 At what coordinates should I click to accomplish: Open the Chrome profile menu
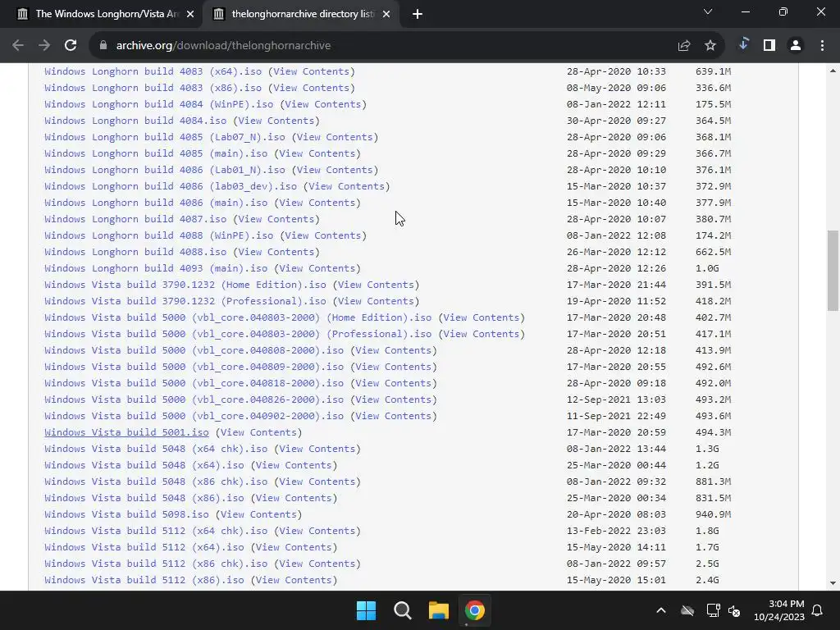click(x=796, y=46)
